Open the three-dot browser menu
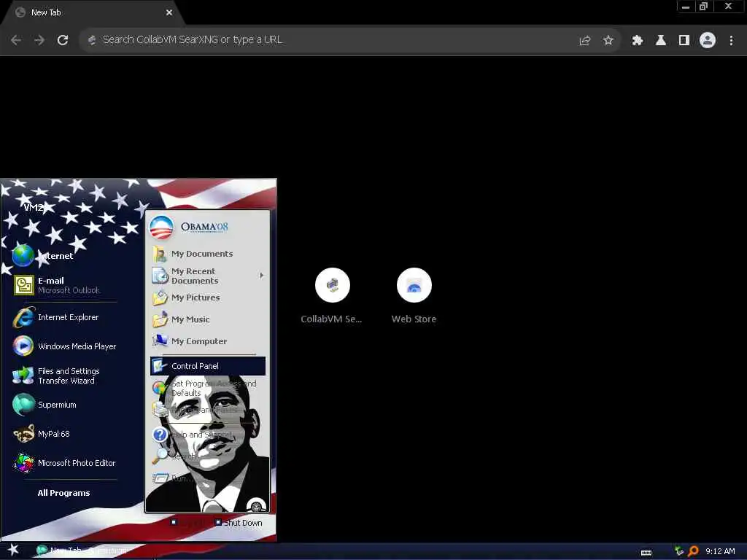Image resolution: width=747 pixels, height=560 pixels. click(x=731, y=41)
